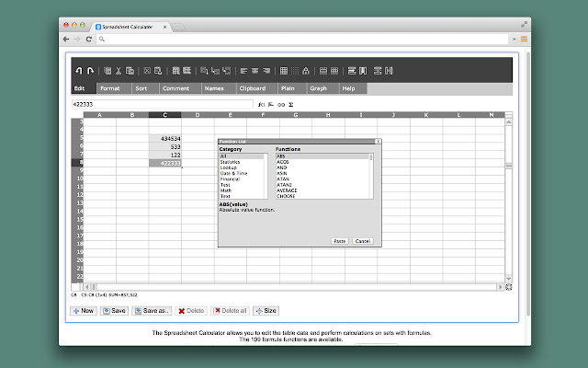Open the Graph tab
The image size is (588, 368).
322,88
